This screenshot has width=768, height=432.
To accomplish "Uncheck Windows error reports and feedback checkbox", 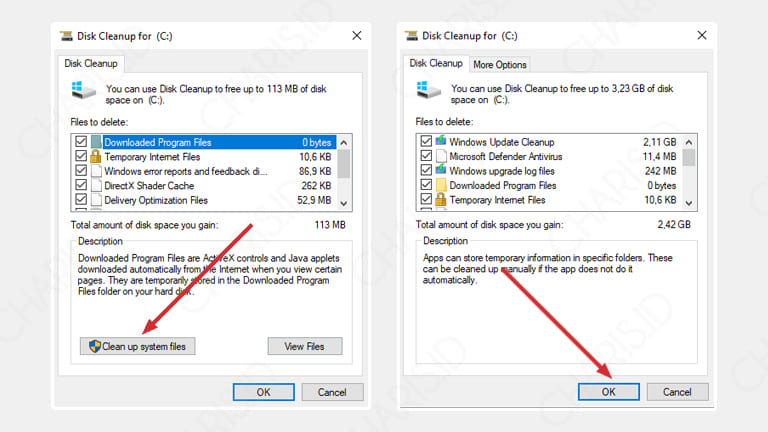I will [81, 170].
